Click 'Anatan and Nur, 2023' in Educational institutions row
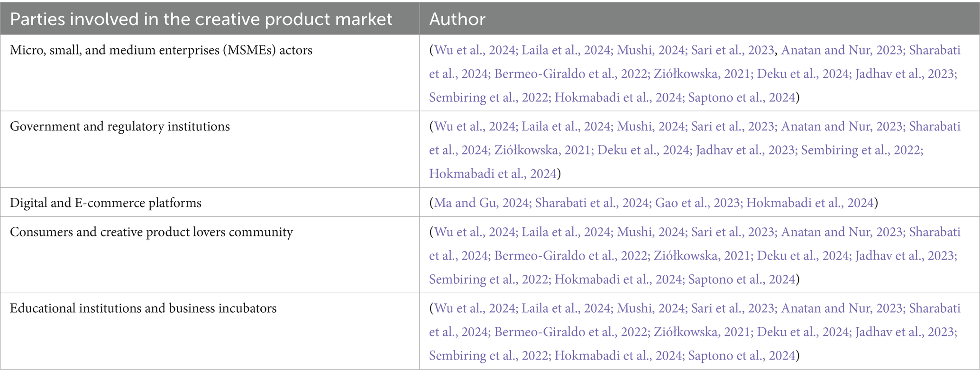The image size is (980, 378). [x=842, y=308]
